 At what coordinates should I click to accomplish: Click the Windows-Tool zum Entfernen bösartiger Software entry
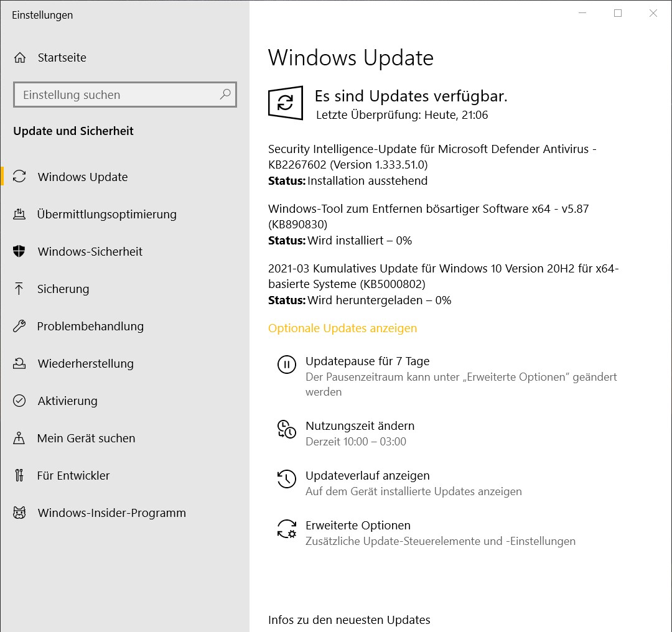(428, 216)
